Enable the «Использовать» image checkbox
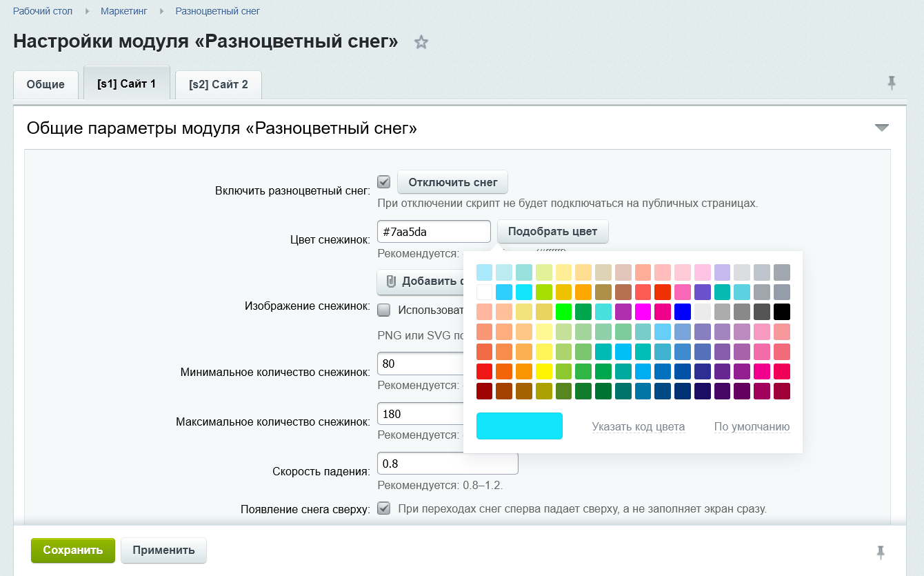 pyautogui.click(x=383, y=310)
